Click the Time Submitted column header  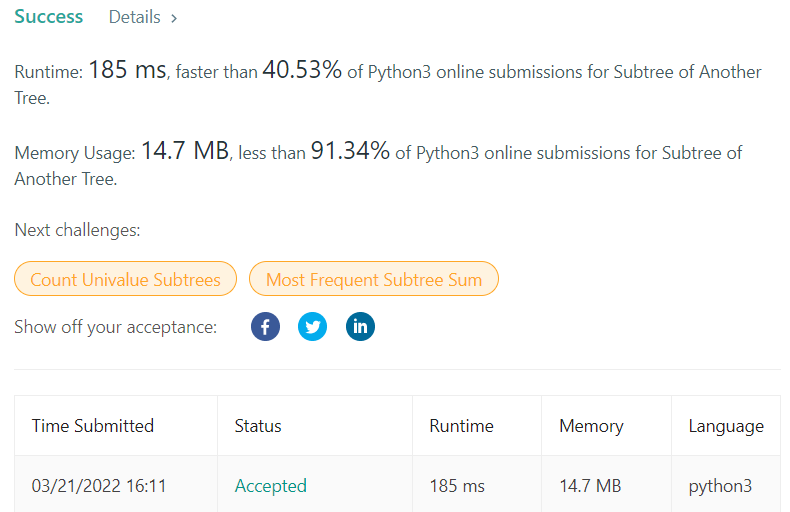pos(93,426)
